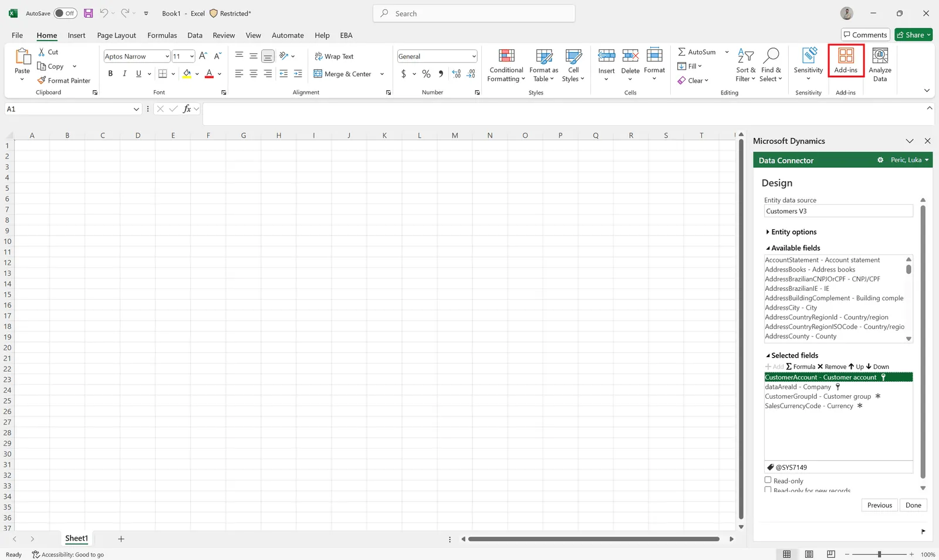Click the Save icon in title bar
939x560 pixels.
pyautogui.click(x=88, y=13)
